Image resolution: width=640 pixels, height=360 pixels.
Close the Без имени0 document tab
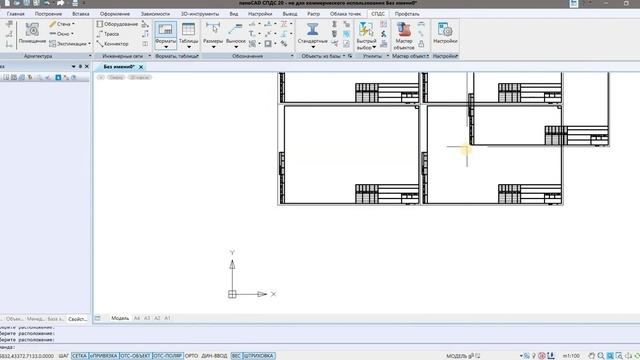point(141,67)
